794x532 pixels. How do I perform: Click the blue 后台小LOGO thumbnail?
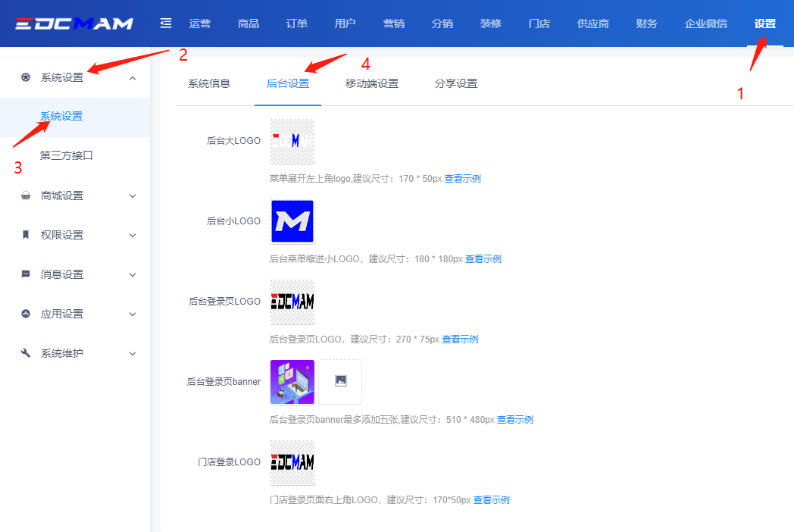coord(292,221)
